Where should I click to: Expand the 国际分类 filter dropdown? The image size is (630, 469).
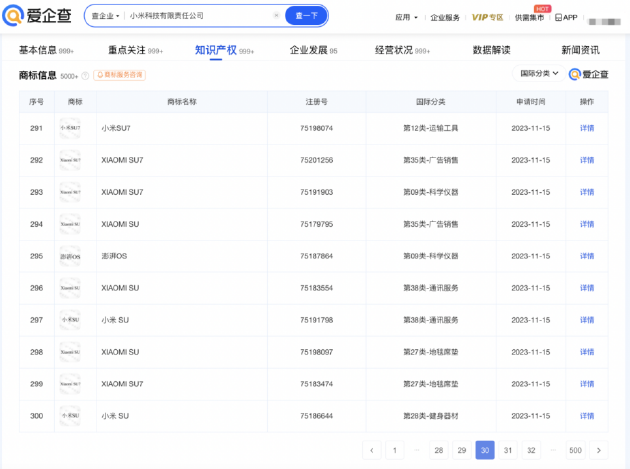click(539, 74)
